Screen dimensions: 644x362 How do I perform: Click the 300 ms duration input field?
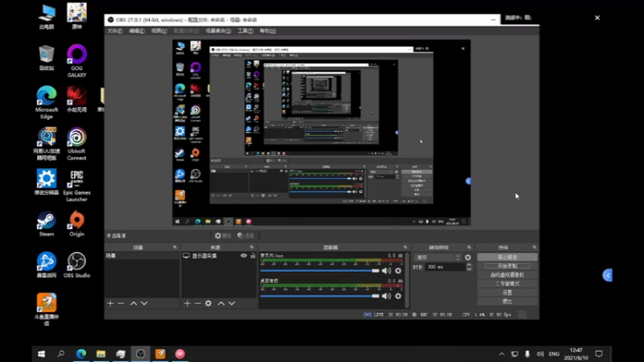pyautogui.click(x=445, y=267)
